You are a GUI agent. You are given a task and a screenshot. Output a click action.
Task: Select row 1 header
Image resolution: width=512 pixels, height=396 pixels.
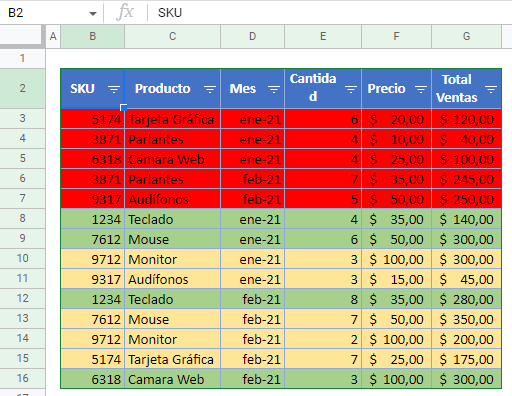click(22, 58)
